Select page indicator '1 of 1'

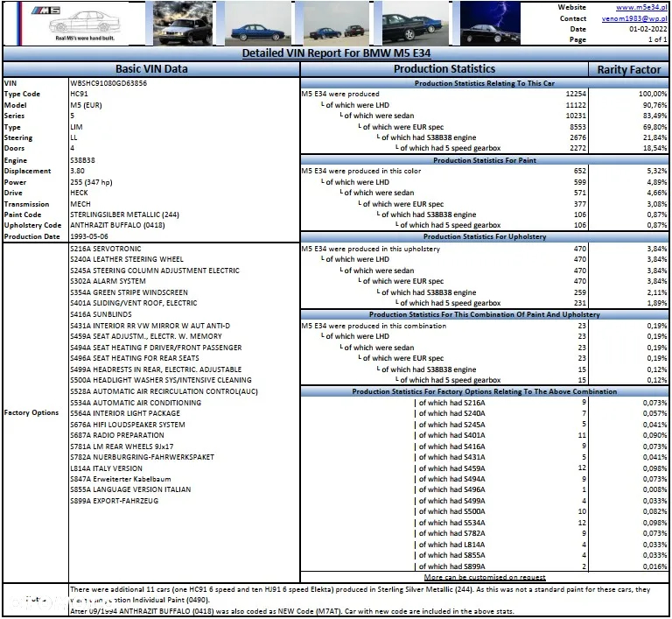[x=657, y=39]
